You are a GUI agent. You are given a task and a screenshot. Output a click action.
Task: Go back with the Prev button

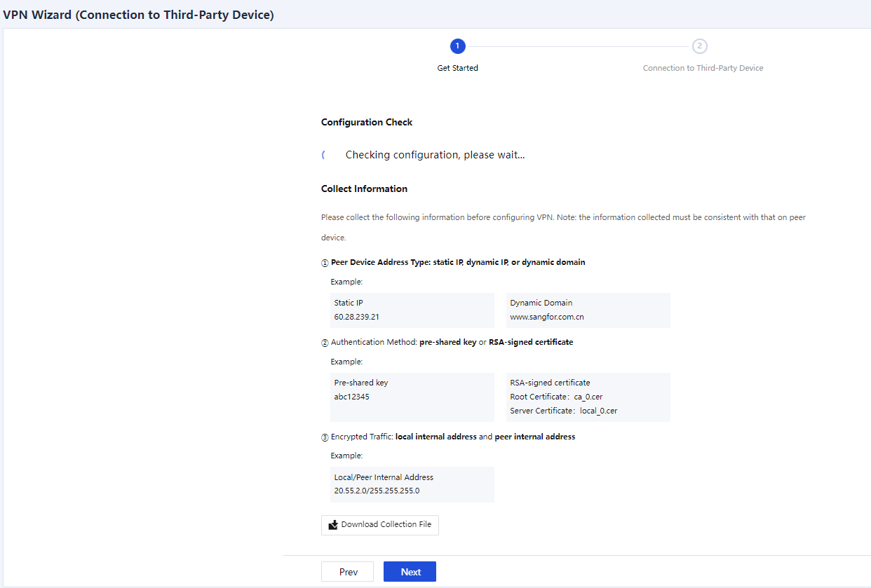(x=348, y=572)
